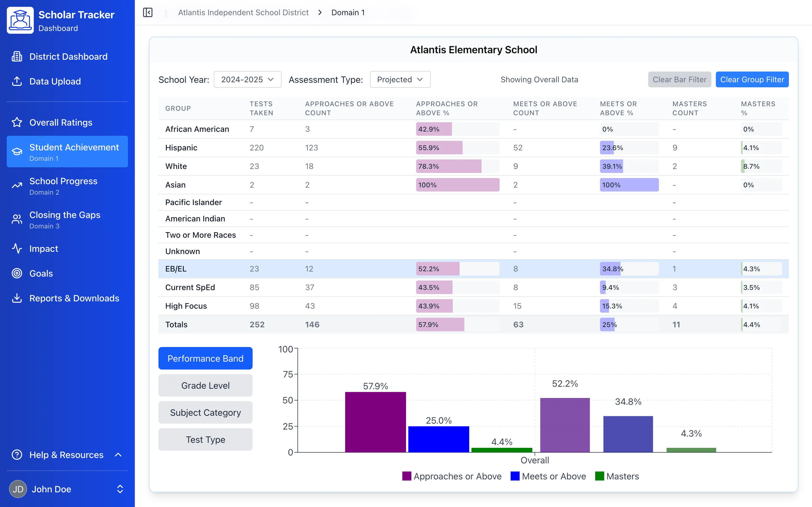The image size is (812, 507).
Task: Select the Student Achievement graduation cap icon
Action: (17, 152)
